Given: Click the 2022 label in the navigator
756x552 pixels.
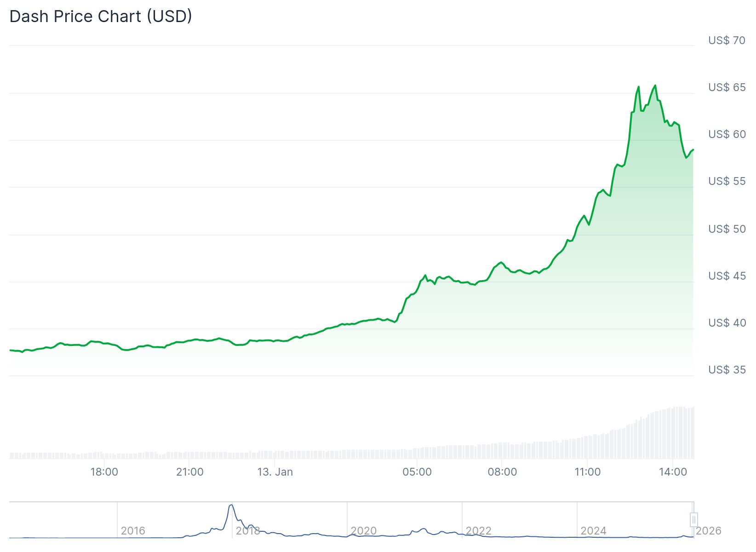Looking at the screenshot, I should [x=478, y=531].
